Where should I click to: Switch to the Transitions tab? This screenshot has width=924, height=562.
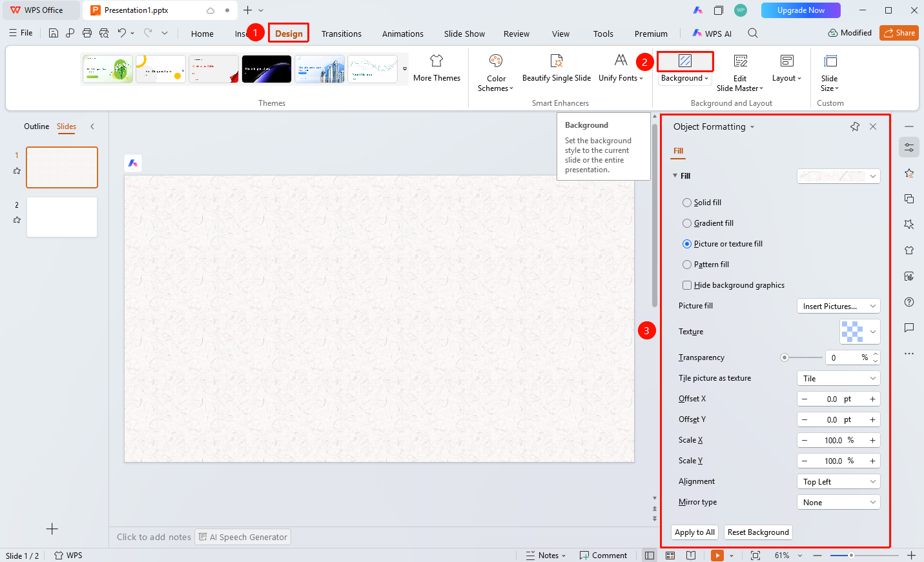pyautogui.click(x=342, y=34)
